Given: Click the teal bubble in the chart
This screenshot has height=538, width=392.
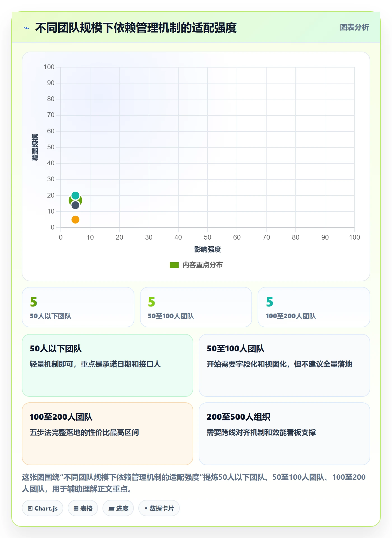Looking at the screenshot, I should pos(75,195).
